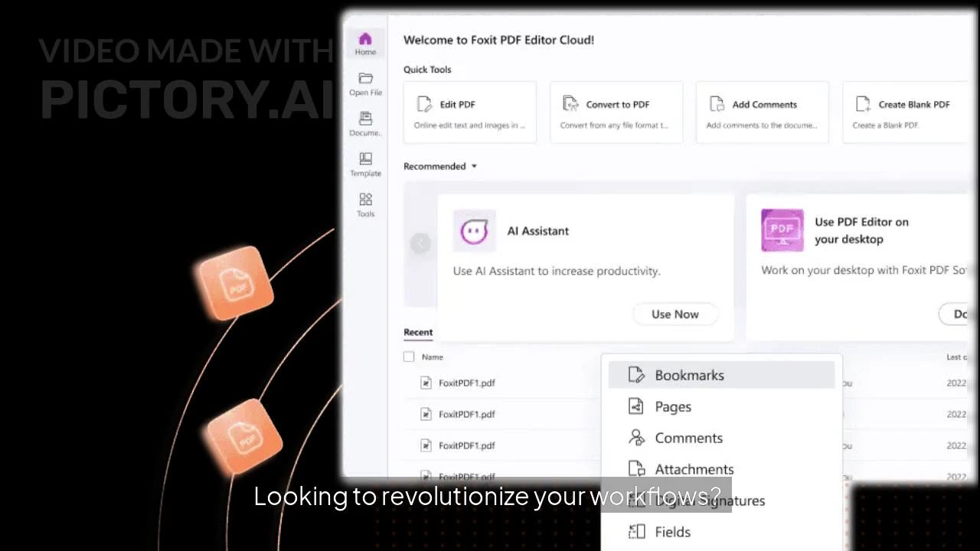Switch to the Recent tab
980x551 pixels.
click(418, 332)
